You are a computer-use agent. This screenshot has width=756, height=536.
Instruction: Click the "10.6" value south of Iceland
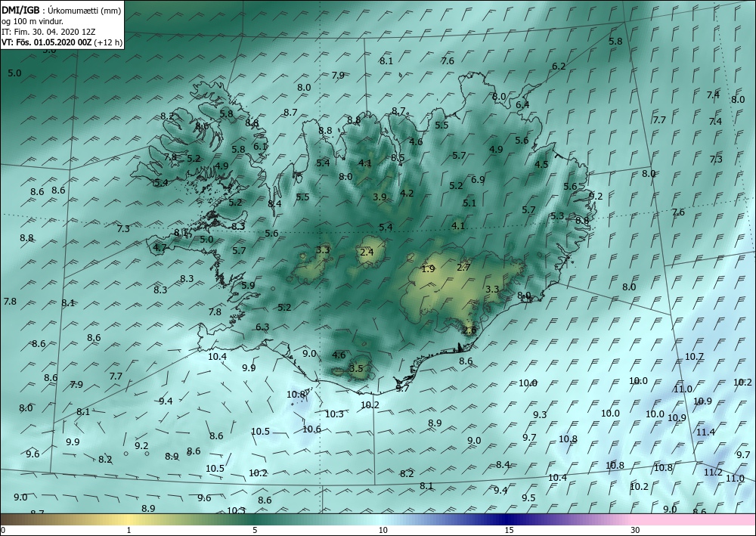311,429
